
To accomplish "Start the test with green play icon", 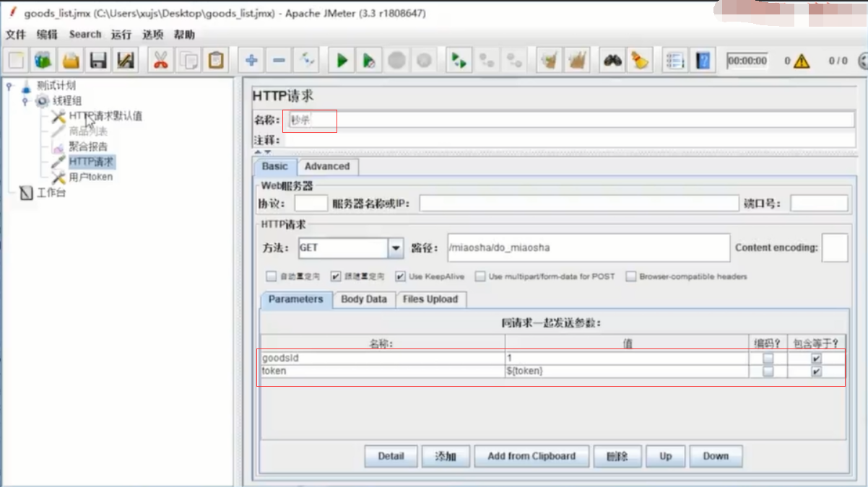I will [342, 61].
